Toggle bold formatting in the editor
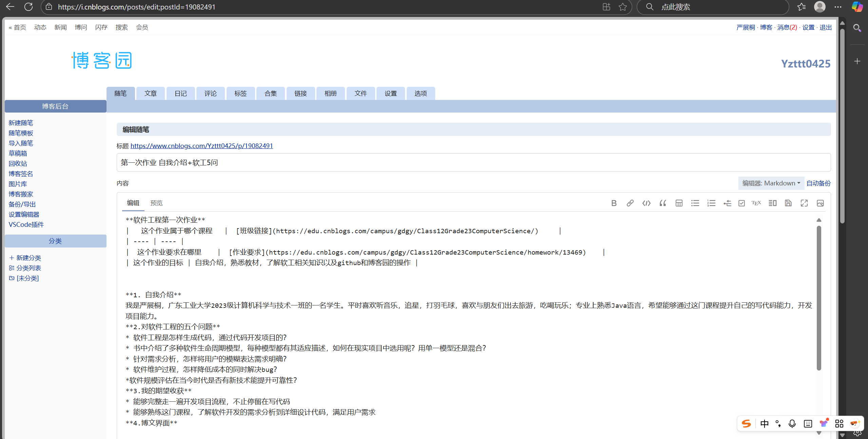Screen dimensions: 868x439 tap(614, 203)
